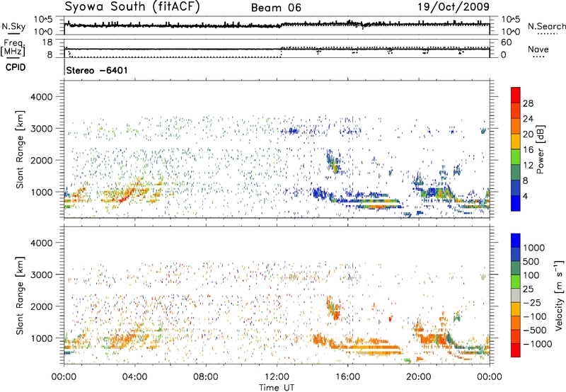This screenshot has height=392, width=566.
Task: Click the '04:00' time axis tick label
Action: tap(134, 377)
